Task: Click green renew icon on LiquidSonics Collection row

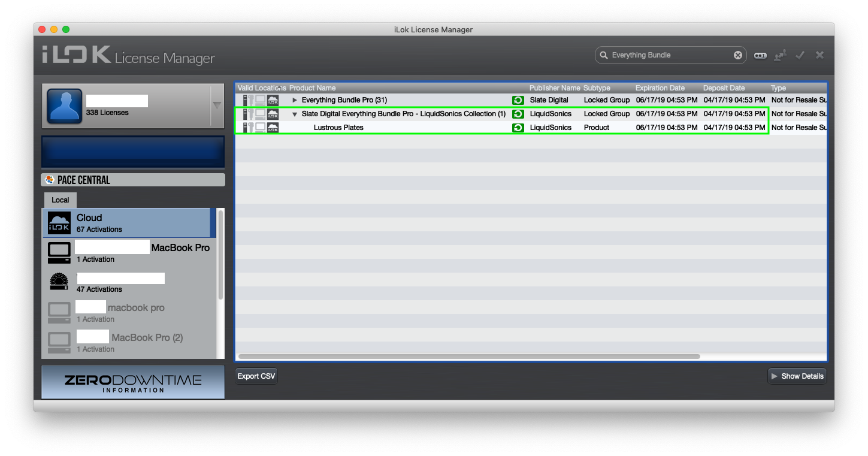Action: (x=518, y=114)
